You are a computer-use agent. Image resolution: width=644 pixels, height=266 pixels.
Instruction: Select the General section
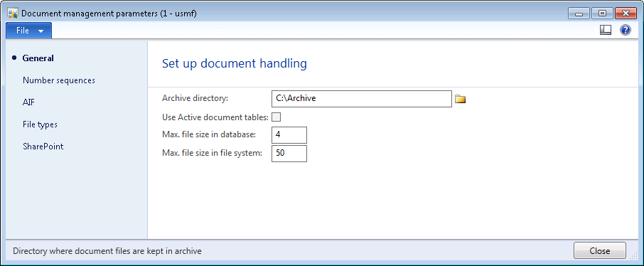click(38, 58)
